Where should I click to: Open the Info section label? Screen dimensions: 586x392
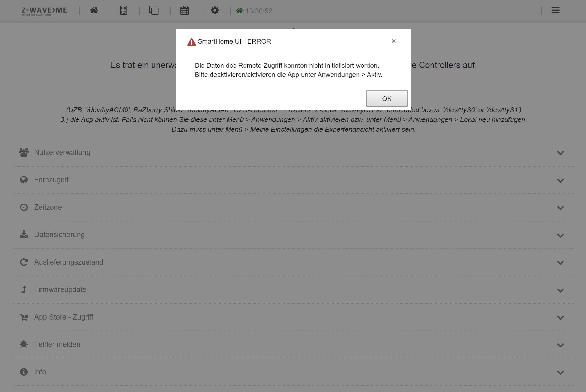tap(40, 372)
